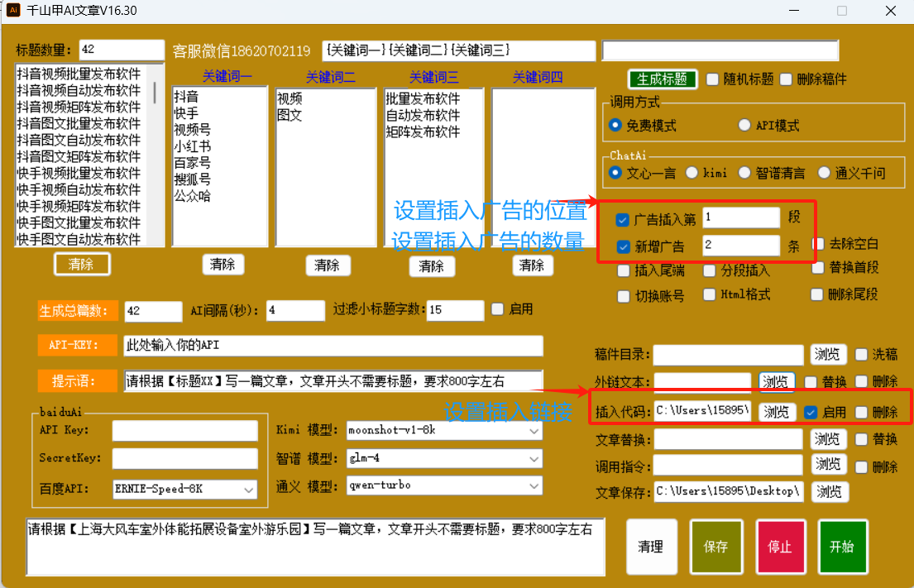Toggle the 去除空白 checkbox
The width and height of the screenshot is (914, 588).
click(x=818, y=244)
